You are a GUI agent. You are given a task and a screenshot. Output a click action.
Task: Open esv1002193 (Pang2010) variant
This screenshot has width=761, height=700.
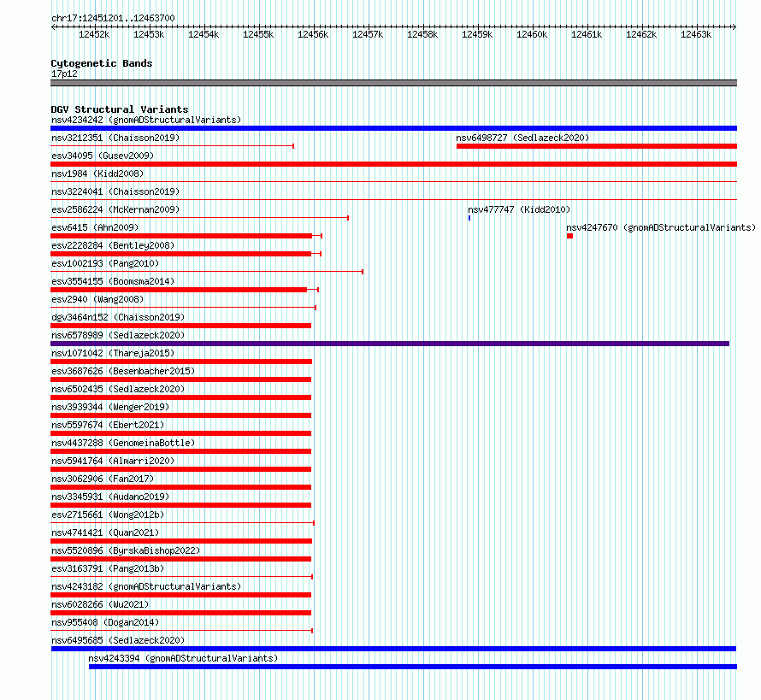point(105,263)
